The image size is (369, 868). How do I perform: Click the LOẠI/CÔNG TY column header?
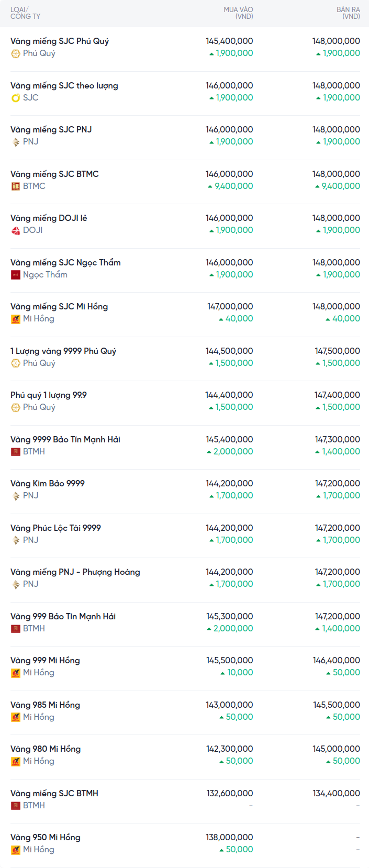[25, 13]
